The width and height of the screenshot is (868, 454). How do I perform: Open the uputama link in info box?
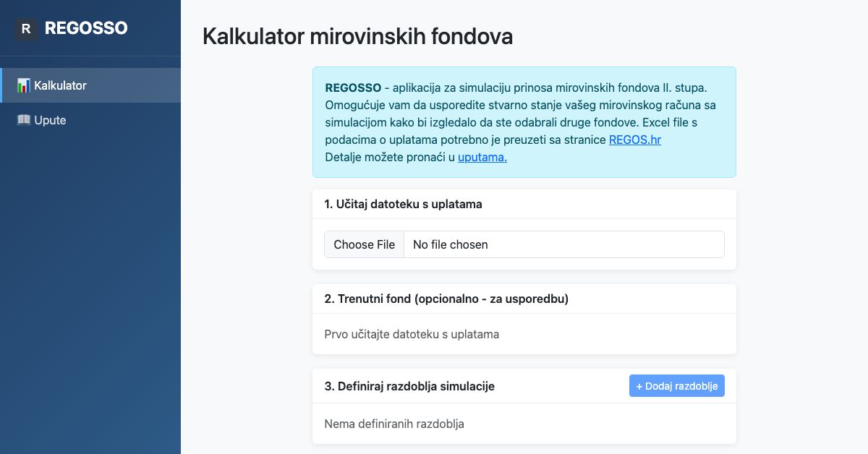click(x=482, y=157)
